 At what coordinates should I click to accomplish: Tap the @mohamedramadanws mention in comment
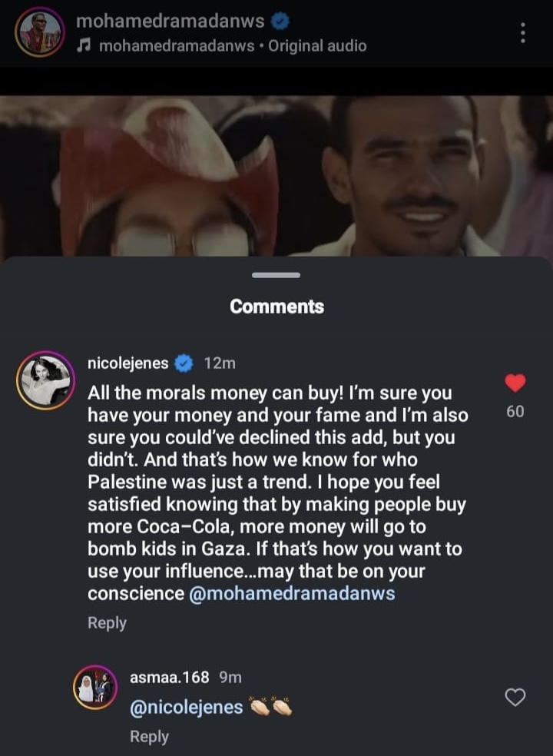point(291,594)
